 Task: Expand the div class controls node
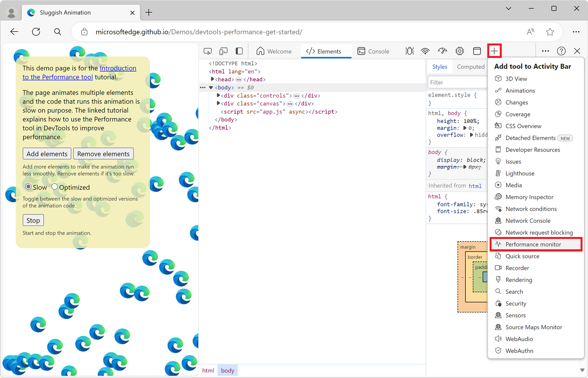218,96
